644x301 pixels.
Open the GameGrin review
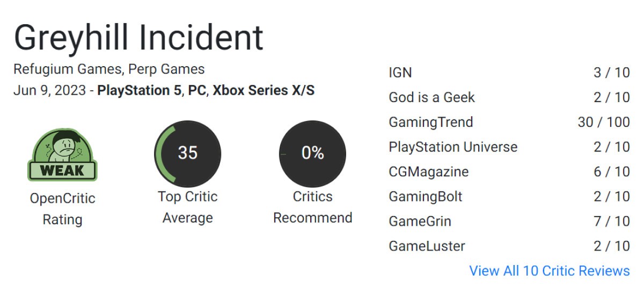coord(509,221)
